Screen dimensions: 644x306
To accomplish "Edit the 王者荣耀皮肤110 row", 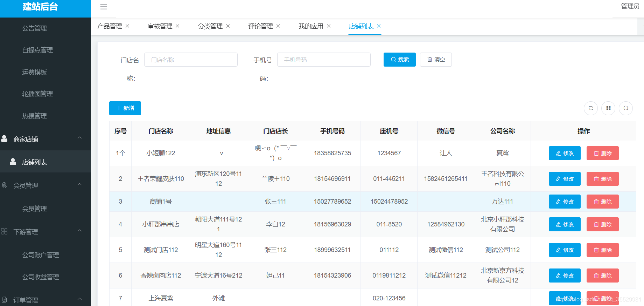I will pos(565,179).
